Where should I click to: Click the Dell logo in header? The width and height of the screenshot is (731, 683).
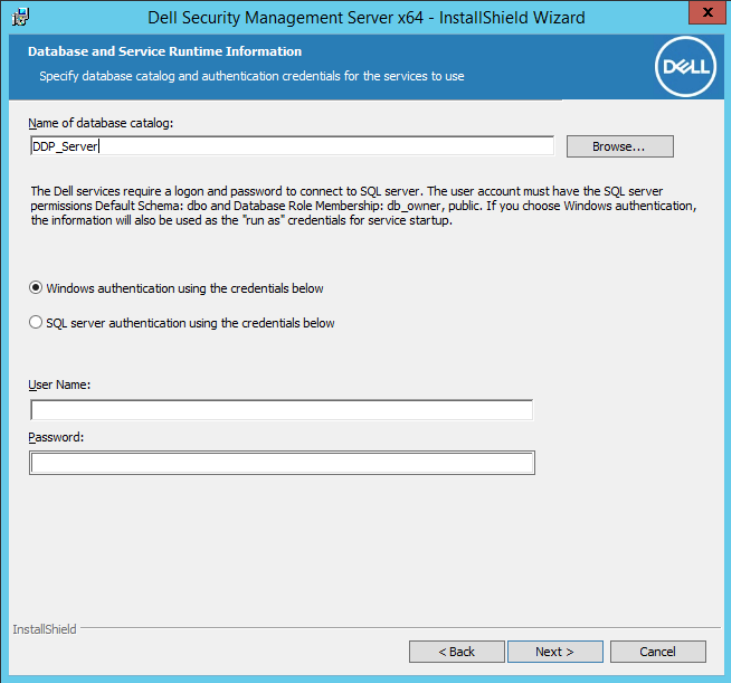[685, 67]
